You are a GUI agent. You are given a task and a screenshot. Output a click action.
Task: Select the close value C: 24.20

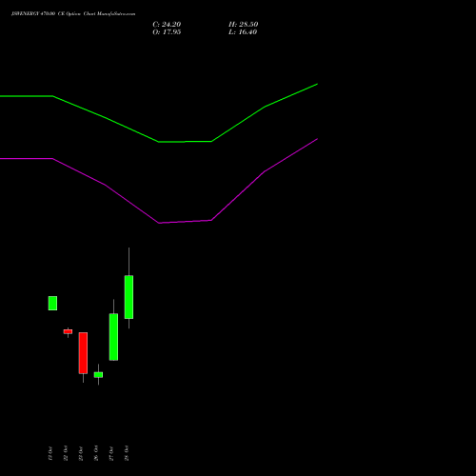tap(167, 25)
